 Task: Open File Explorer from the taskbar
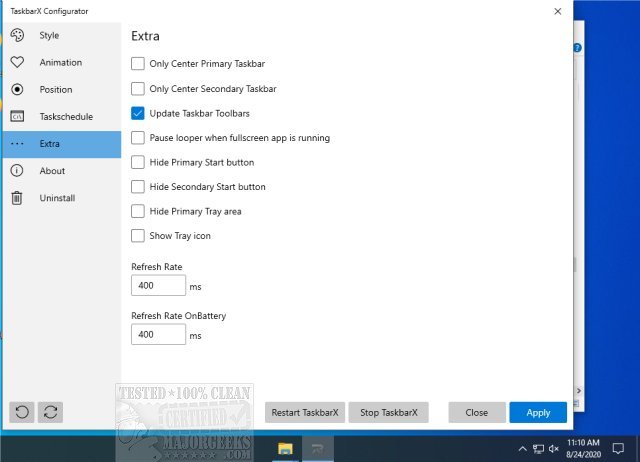285,449
